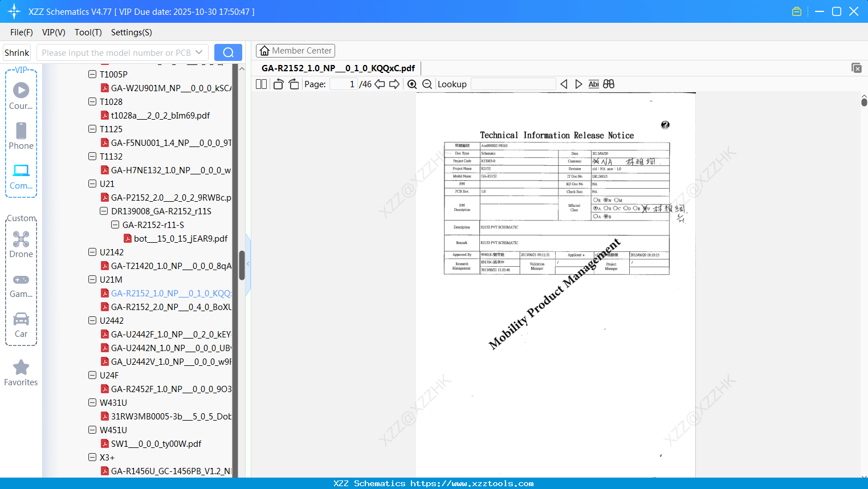Open the Settings(S) menu

132,32
